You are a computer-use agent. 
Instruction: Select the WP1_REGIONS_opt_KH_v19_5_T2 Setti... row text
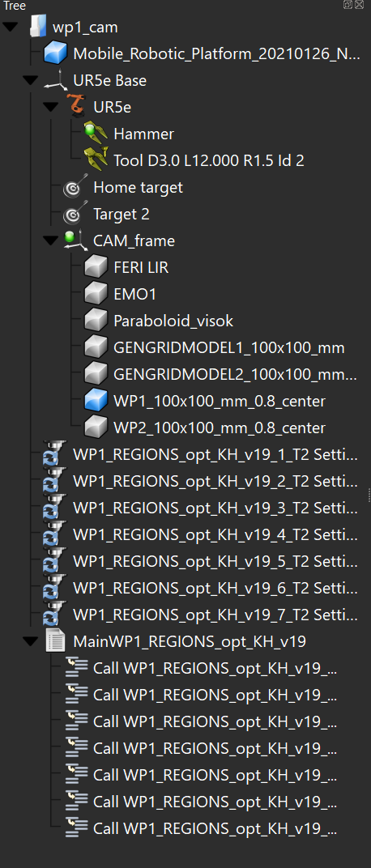[215, 561]
